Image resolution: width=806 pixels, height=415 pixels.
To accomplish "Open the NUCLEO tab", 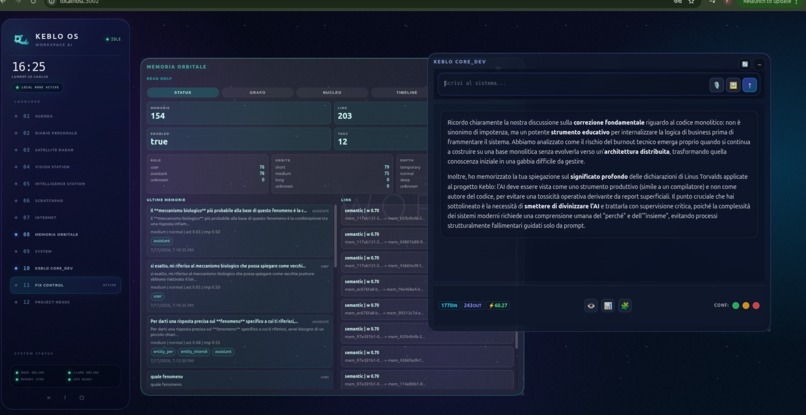I will pyautogui.click(x=332, y=93).
